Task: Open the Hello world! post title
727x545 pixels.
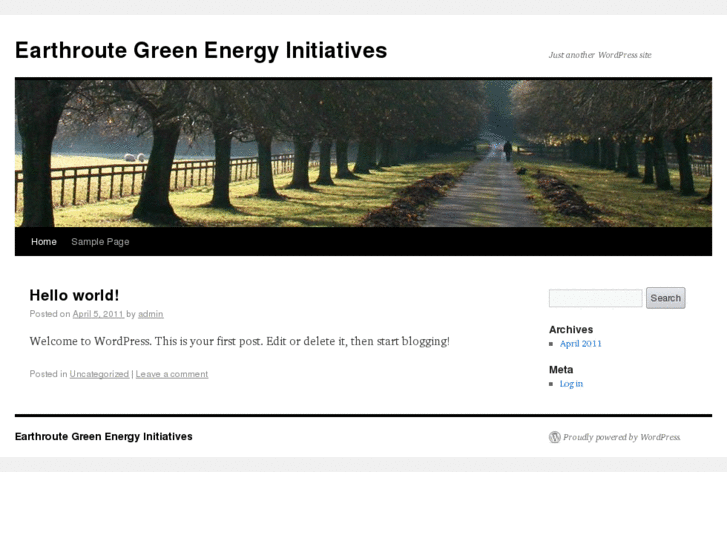Action: (x=74, y=295)
